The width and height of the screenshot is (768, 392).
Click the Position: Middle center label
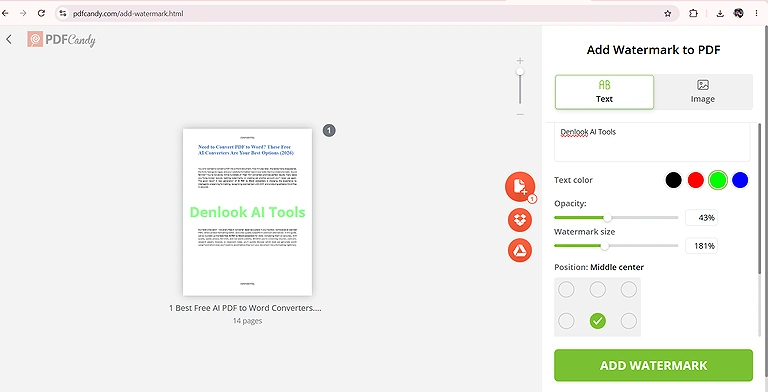[x=599, y=267]
